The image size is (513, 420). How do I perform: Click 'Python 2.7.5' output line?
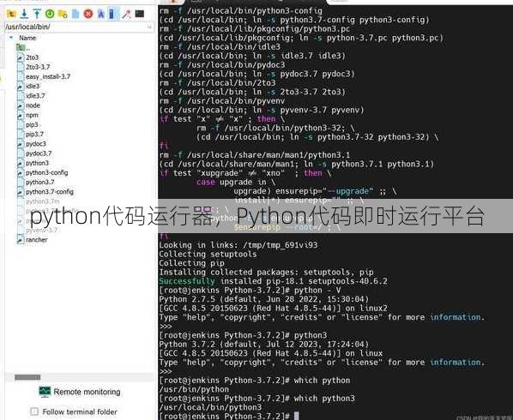click(x=263, y=299)
